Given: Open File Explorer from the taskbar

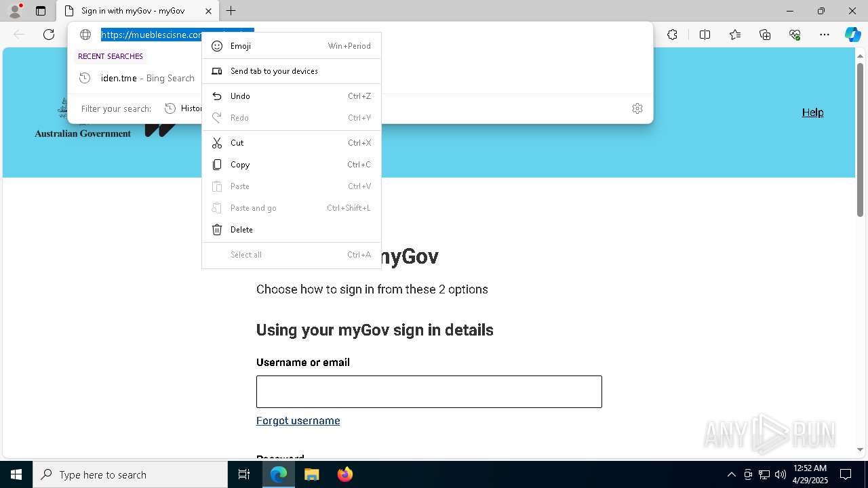Looking at the screenshot, I should pos(311,474).
